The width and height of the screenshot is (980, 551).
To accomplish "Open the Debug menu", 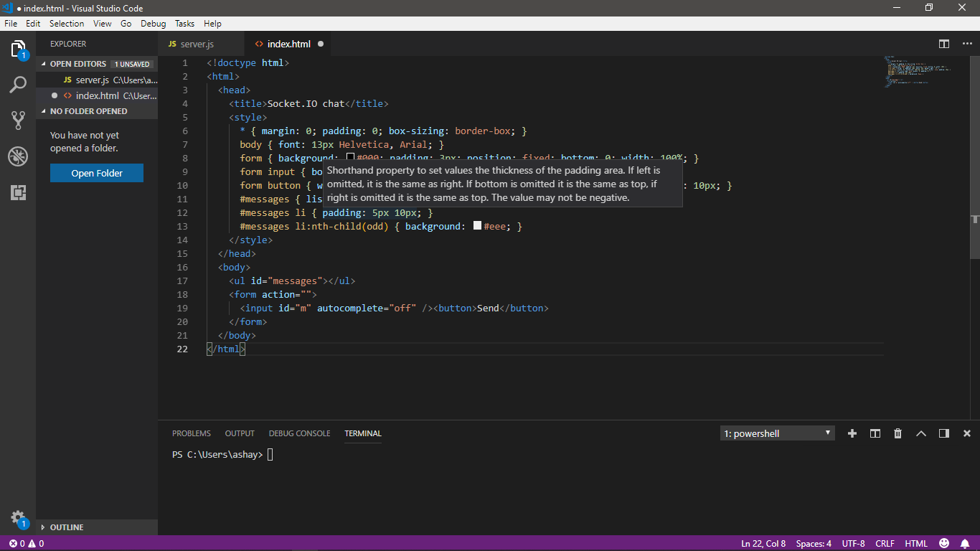I will pos(153,23).
